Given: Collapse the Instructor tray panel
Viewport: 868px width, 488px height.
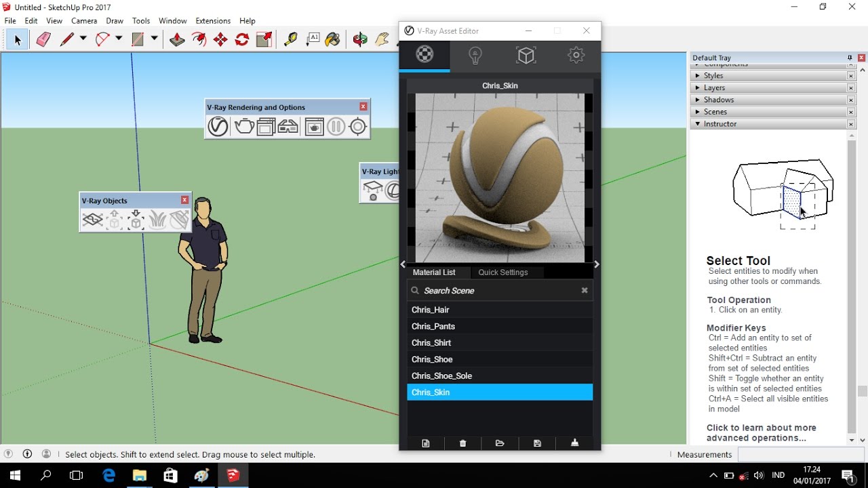Looking at the screenshot, I should coord(768,124).
